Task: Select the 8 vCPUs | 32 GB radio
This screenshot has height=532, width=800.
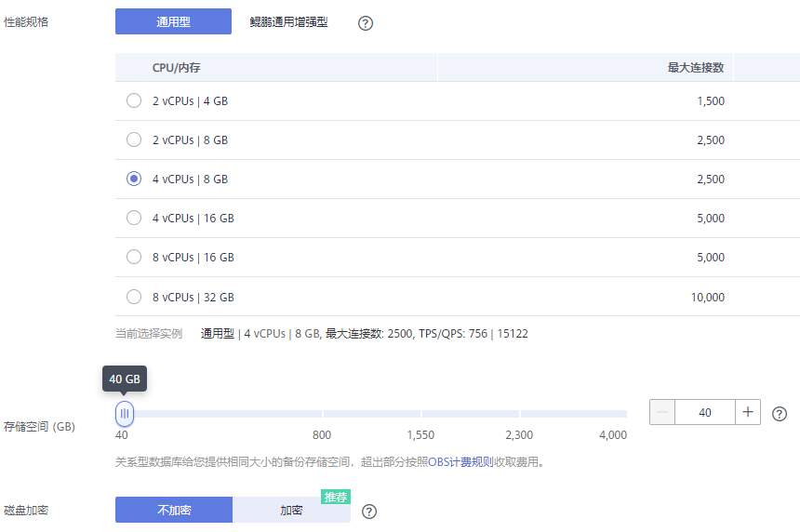Action: (134, 297)
